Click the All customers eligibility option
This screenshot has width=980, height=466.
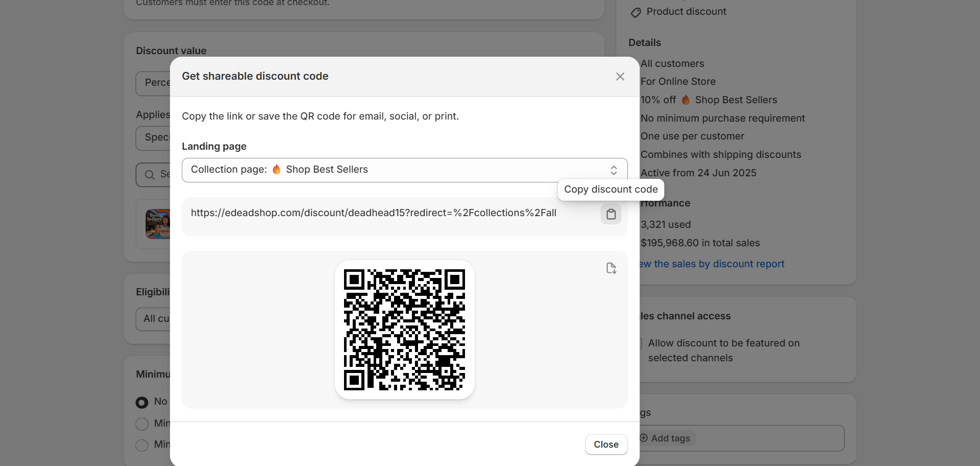tap(153, 319)
